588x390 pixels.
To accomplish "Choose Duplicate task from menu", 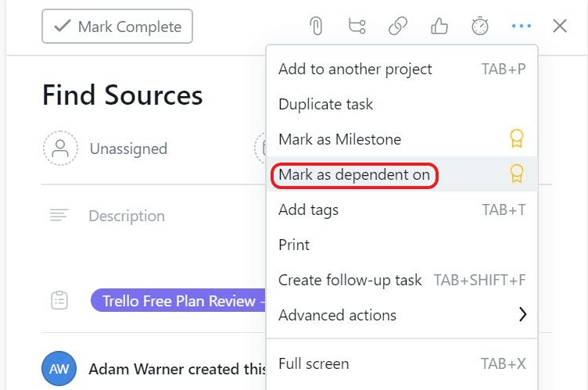I will tap(326, 104).
